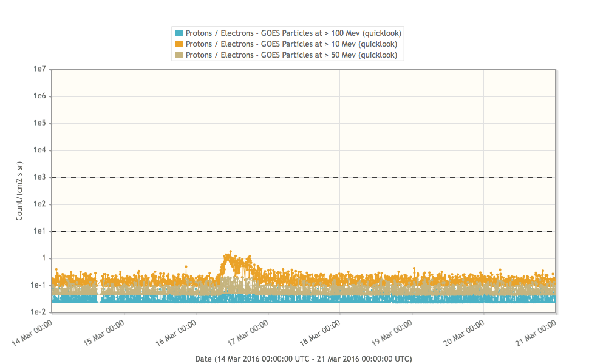Click the orange data peak after 16 Mar
The width and height of the screenshot is (589, 364).
coord(230,255)
